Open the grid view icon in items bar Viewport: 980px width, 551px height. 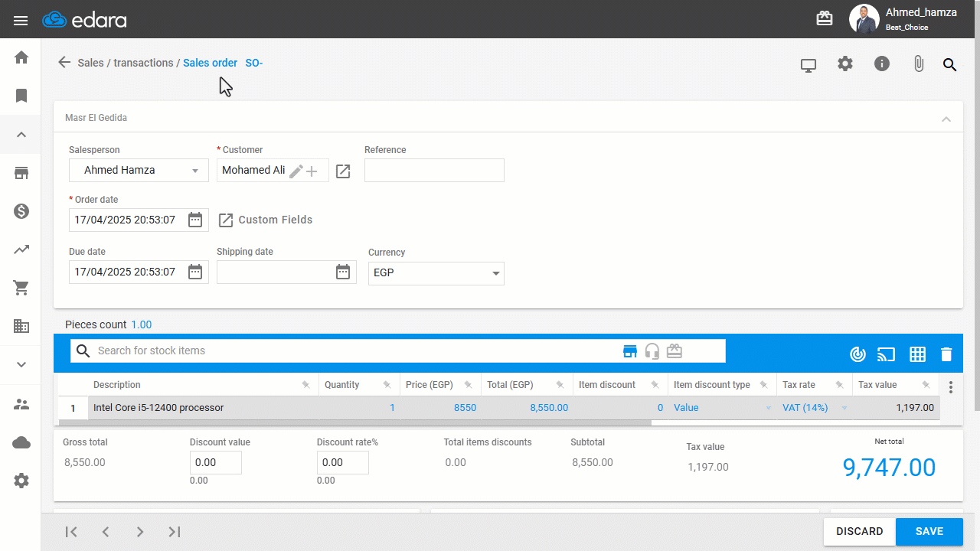point(917,354)
